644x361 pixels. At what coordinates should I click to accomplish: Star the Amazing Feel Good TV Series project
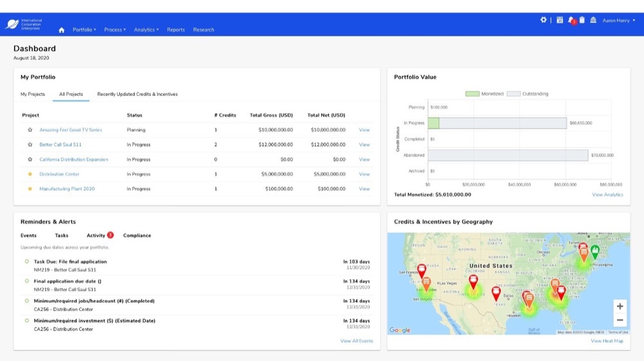click(30, 130)
